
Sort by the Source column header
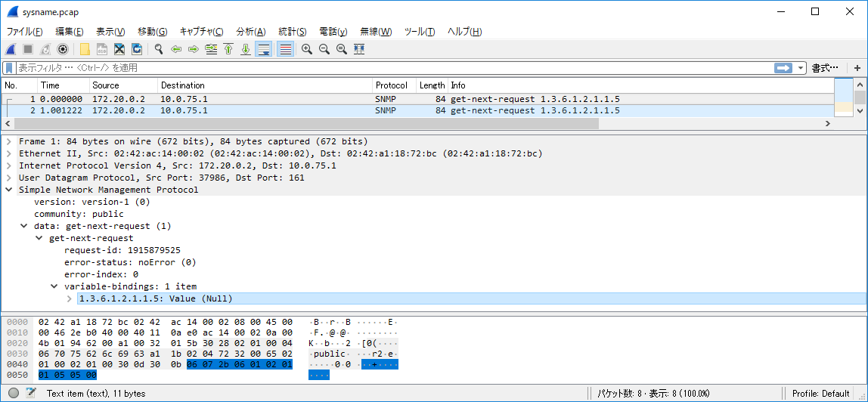123,85
